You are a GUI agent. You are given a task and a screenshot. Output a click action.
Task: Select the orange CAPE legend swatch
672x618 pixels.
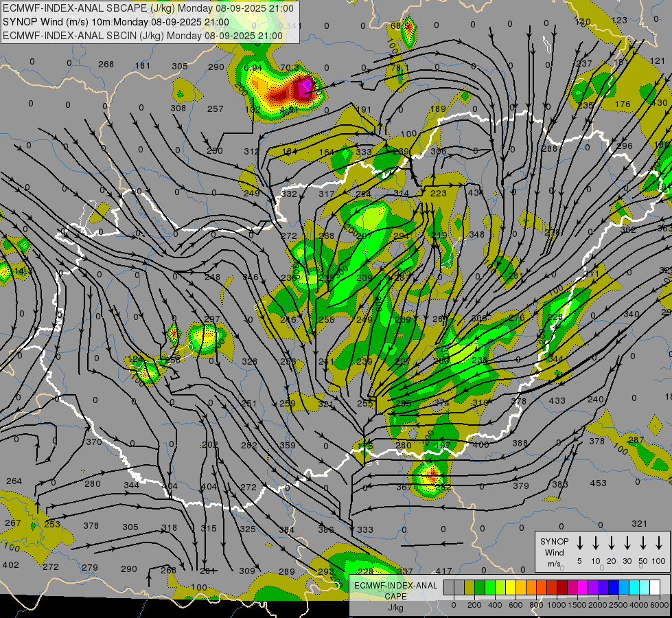531,587
